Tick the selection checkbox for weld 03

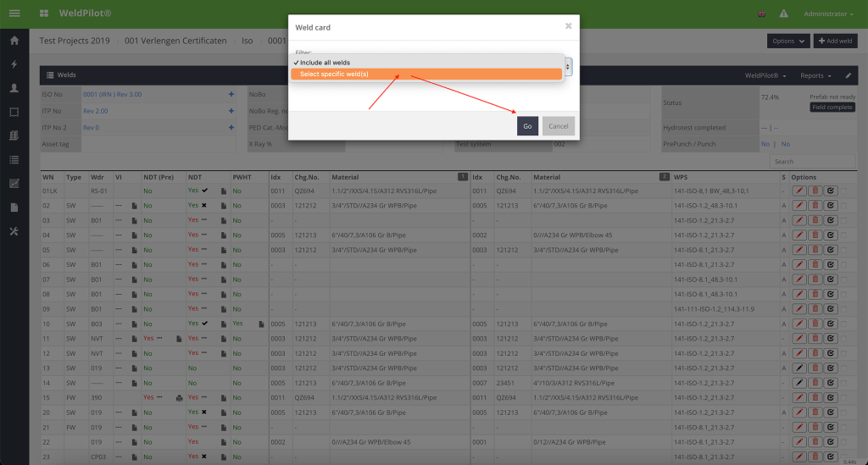coord(843,219)
